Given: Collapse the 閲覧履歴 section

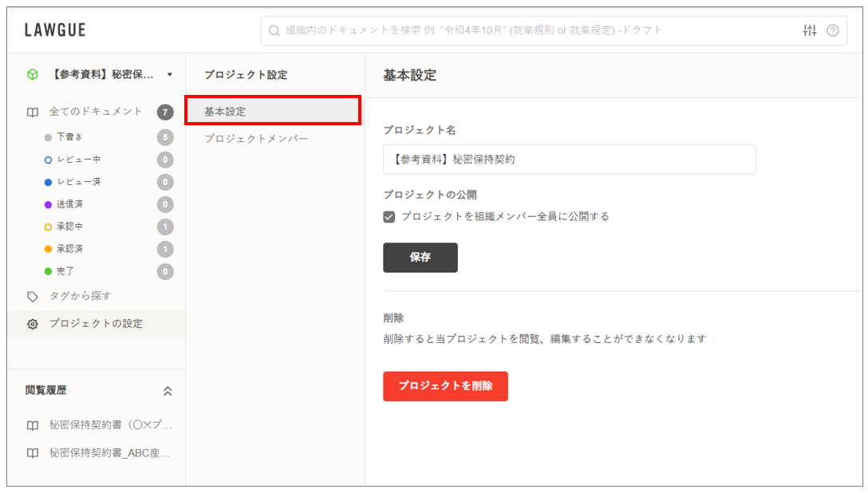Looking at the screenshot, I should click(x=167, y=391).
